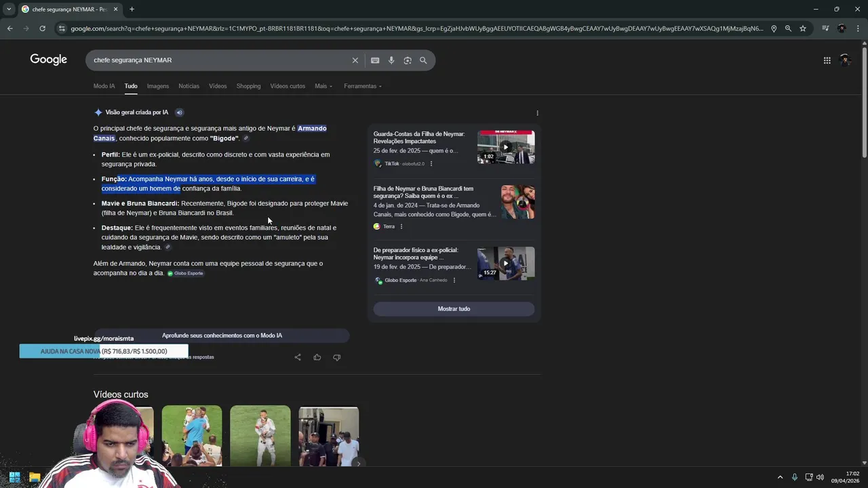The width and height of the screenshot is (868, 488).
Task: Show hidden system tray icons
Action: pos(780,477)
